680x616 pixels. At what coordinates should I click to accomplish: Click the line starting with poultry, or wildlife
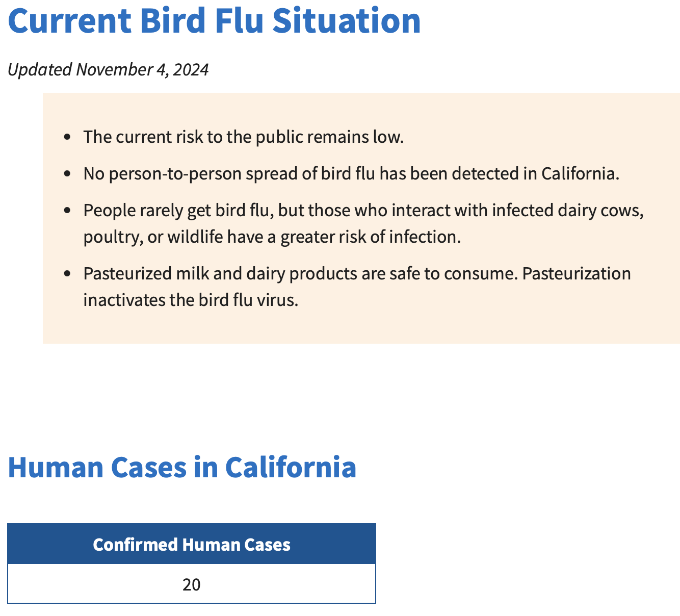[x=272, y=237]
